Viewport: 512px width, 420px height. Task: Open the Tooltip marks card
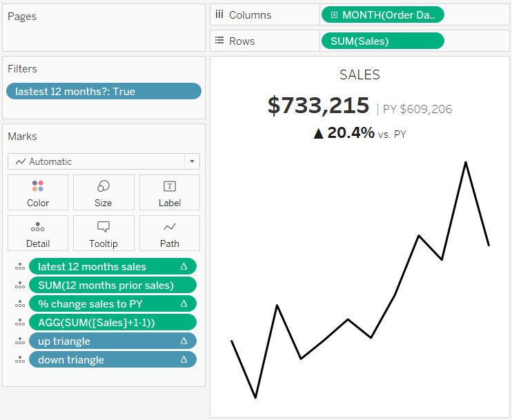coord(104,233)
